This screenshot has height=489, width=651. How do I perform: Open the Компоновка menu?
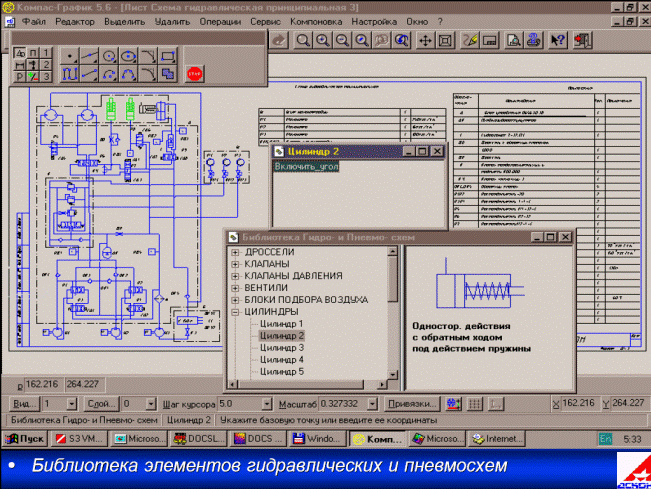click(x=316, y=22)
